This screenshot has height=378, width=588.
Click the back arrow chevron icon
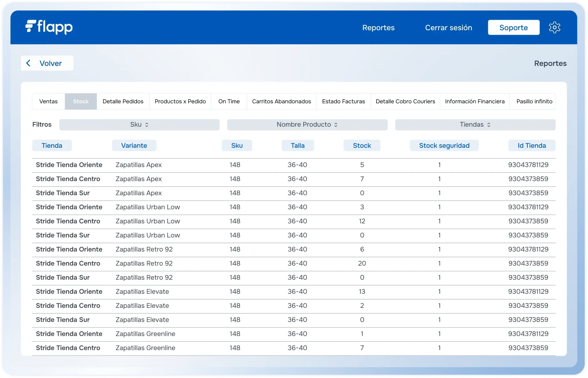tap(28, 63)
